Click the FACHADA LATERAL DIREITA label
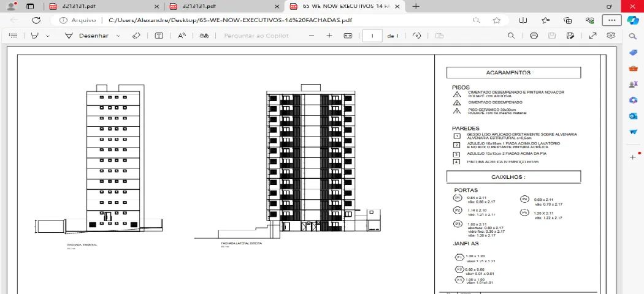Viewport: 644px width, 294px height. coord(241,243)
